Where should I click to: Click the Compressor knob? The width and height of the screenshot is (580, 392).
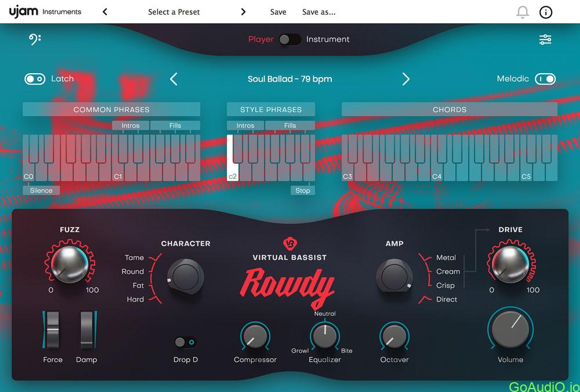[255, 336]
